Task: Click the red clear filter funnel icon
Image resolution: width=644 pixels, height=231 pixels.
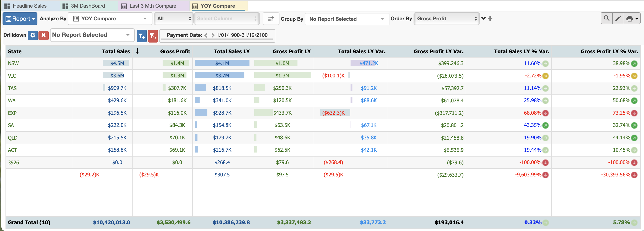Action: (x=153, y=36)
